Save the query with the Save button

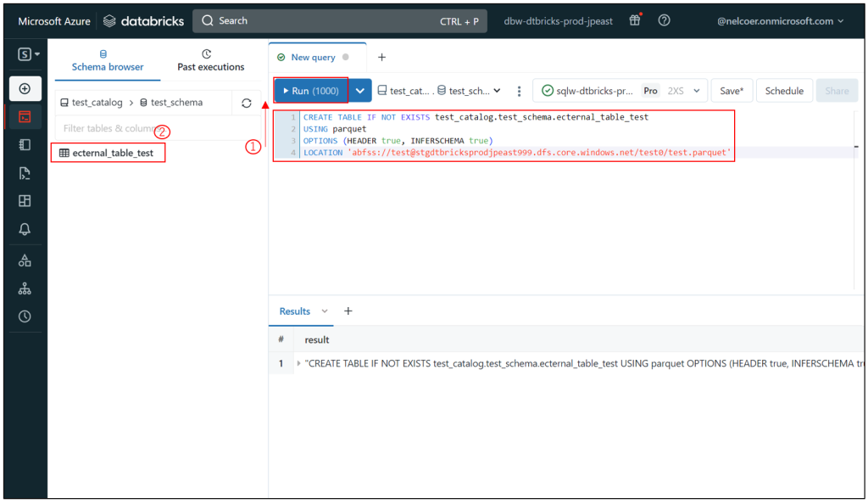point(732,89)
